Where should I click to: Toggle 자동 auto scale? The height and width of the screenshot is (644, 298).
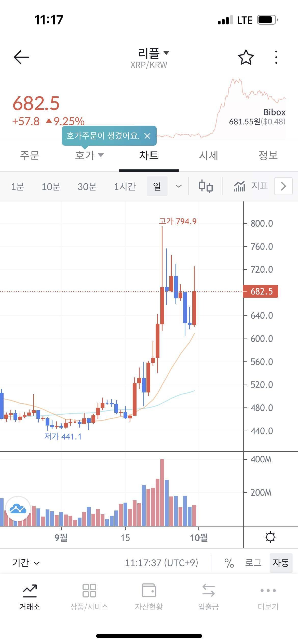[281, 563]
